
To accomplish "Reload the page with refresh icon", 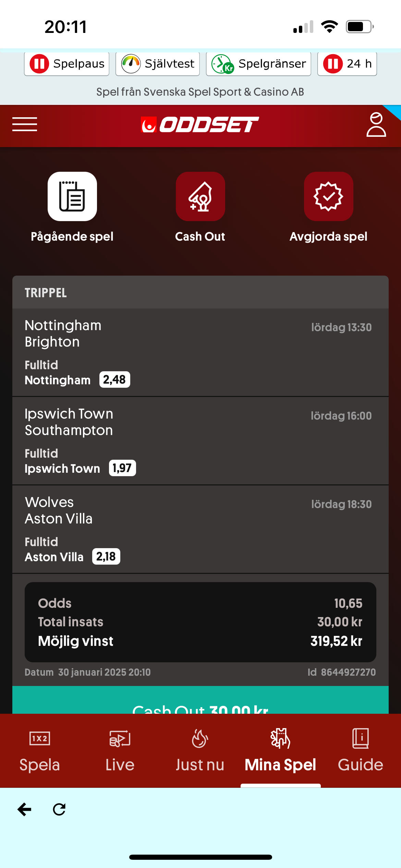I will [x=59, y=809].
